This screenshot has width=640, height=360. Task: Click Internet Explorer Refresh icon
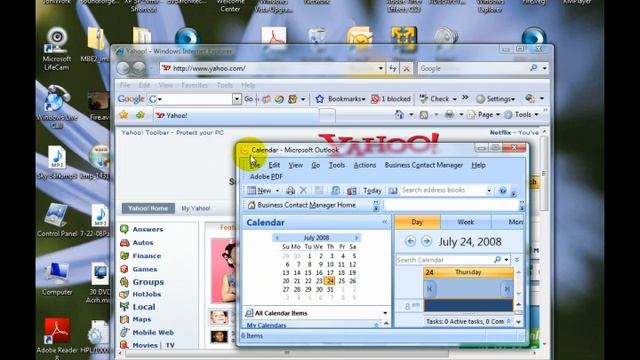(x=393, y=68)
